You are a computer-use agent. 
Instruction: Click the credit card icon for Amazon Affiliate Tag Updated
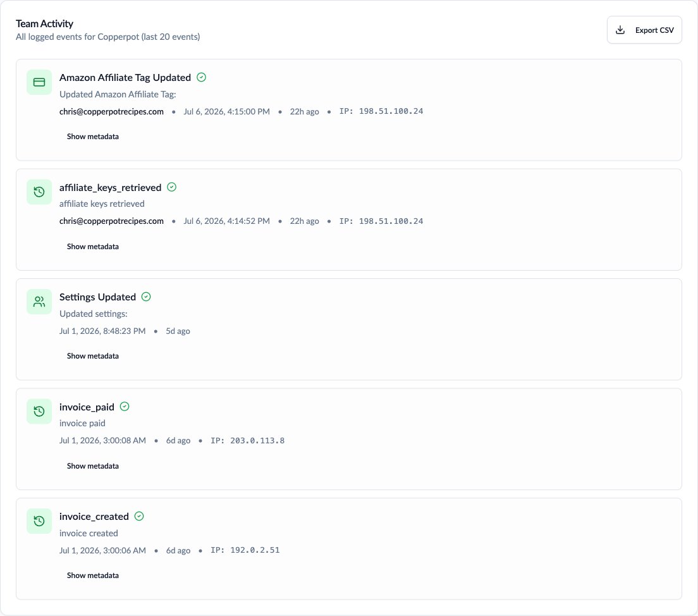point(39,82)
